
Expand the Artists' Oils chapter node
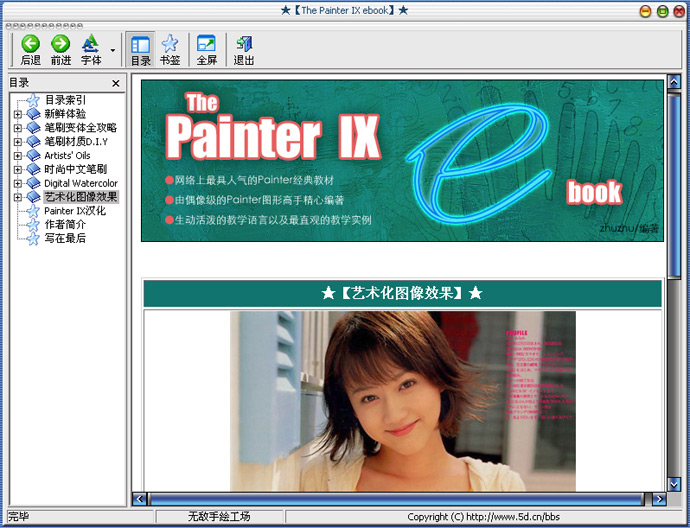click(x=17, y=156)
